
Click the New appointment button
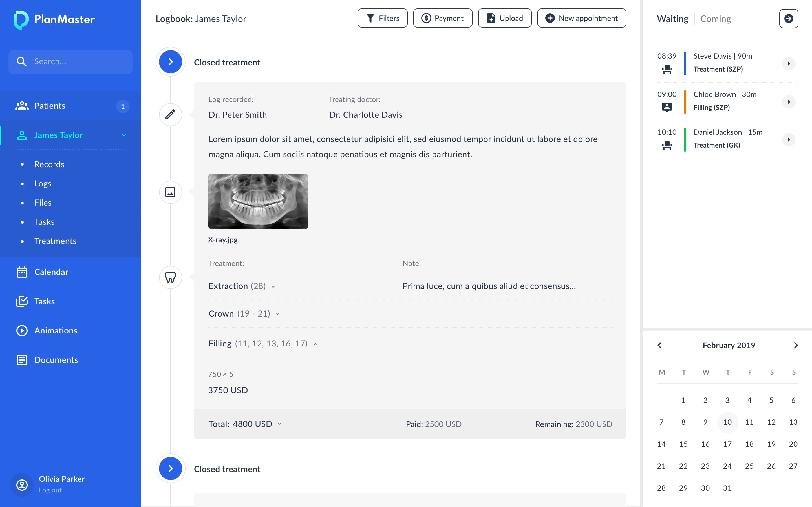581,18
